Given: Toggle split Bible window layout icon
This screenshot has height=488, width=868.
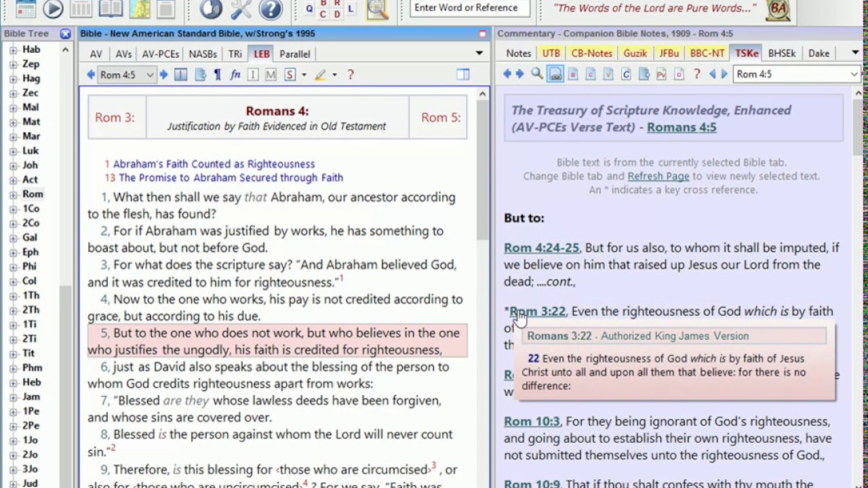Looking at the screenshot, I should [x=463, y=75].
